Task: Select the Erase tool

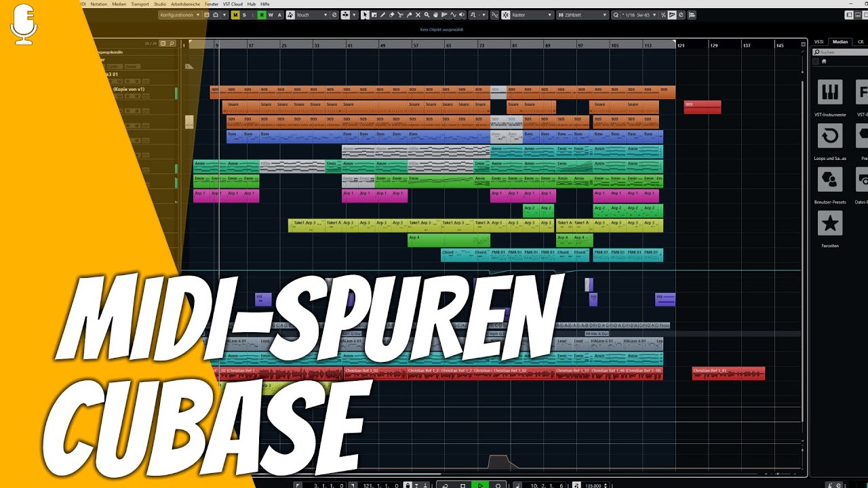Action: tap(392, 15)
